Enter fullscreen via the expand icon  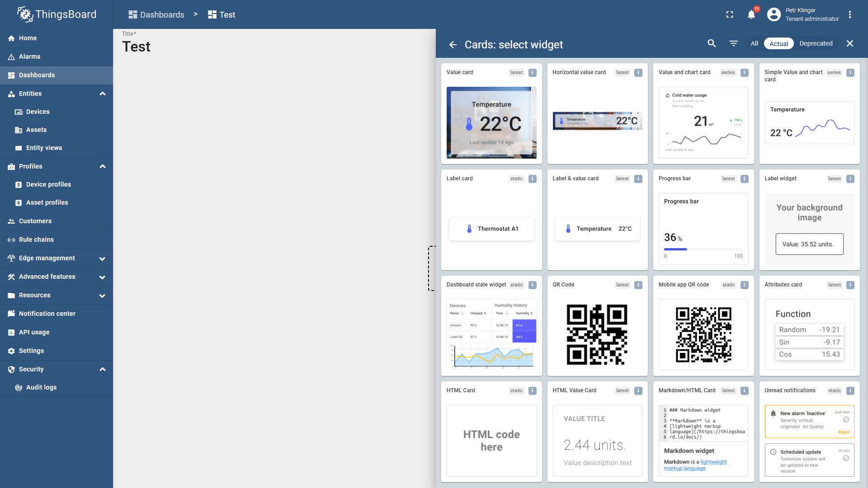[729, 14]
